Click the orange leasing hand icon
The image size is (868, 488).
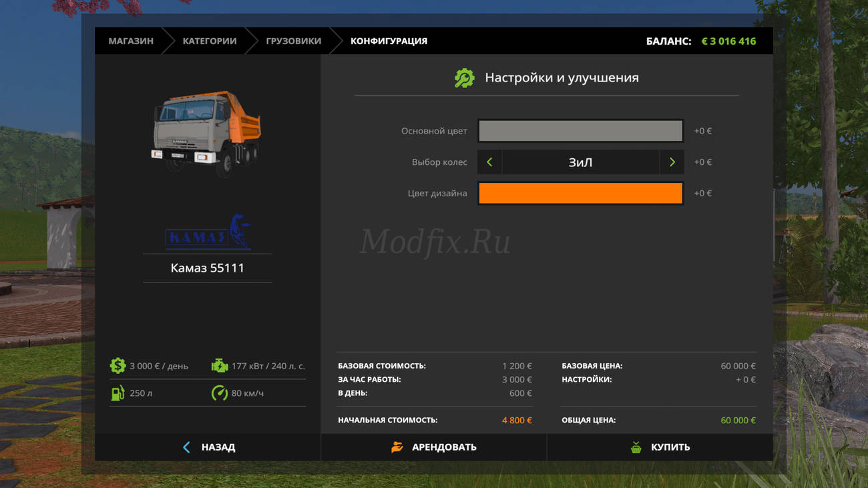[x=397, y=447]
